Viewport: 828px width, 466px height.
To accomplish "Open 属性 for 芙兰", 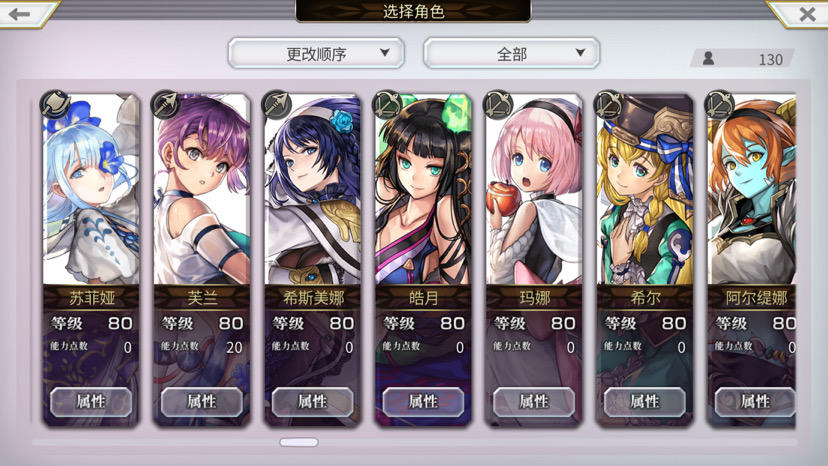I will point(202,402).
